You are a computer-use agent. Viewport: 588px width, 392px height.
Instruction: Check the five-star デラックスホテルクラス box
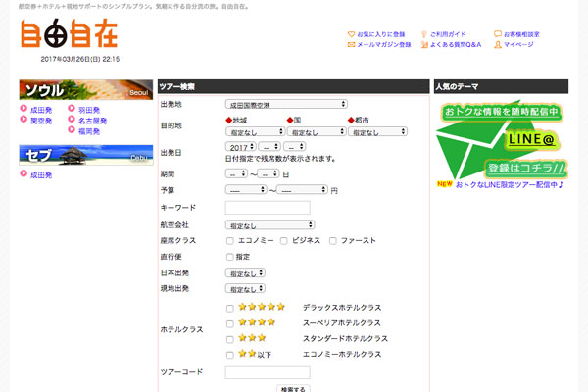(230, 309)
